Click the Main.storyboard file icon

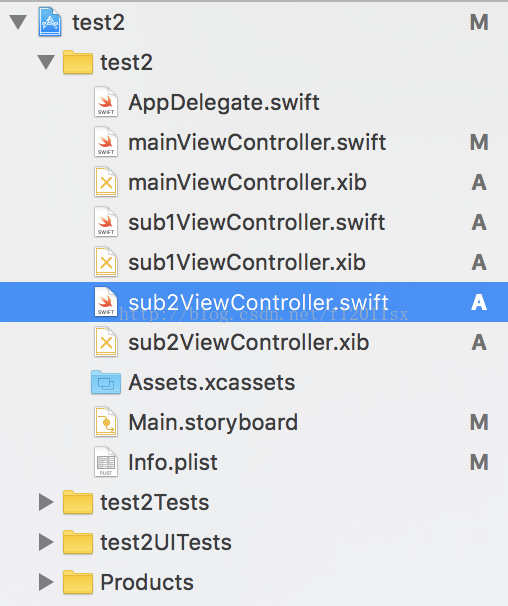(106, 422)
